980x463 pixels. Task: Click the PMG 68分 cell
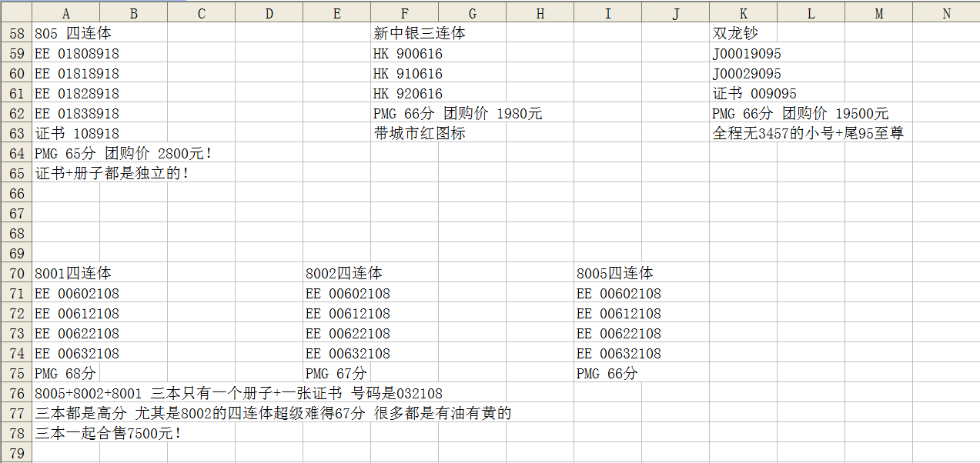click(x=65, y=374)
